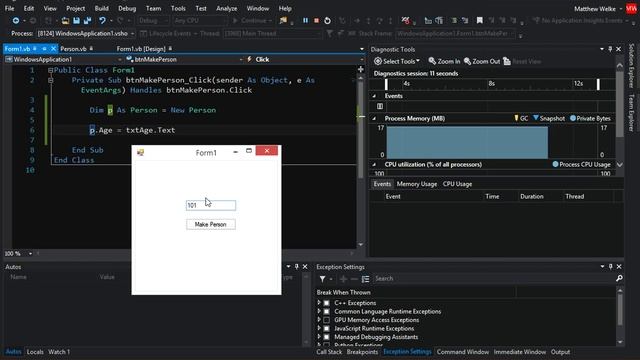Viewport: 640px width, 360px height.
Task: Click the Navigate Backward arrow icon
Action: (16, 20)
